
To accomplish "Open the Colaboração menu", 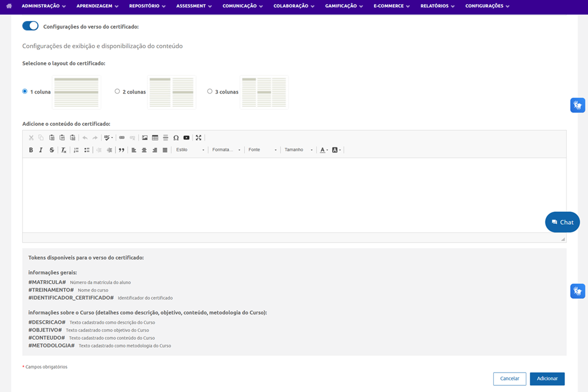I will (x=294, y=6).
